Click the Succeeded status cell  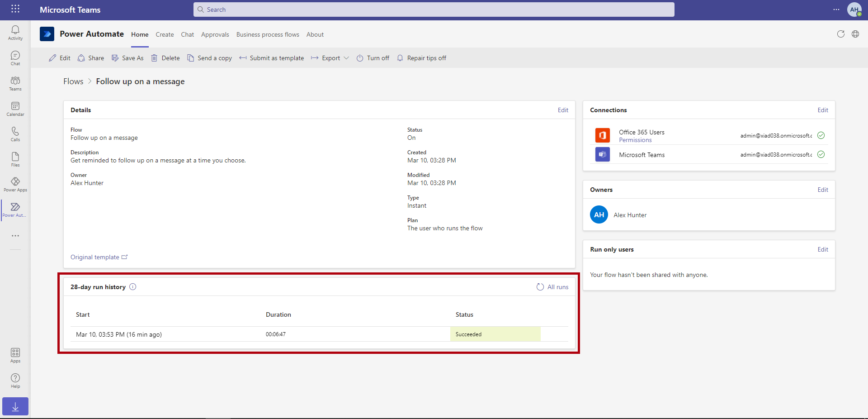[x=495, y=334]
